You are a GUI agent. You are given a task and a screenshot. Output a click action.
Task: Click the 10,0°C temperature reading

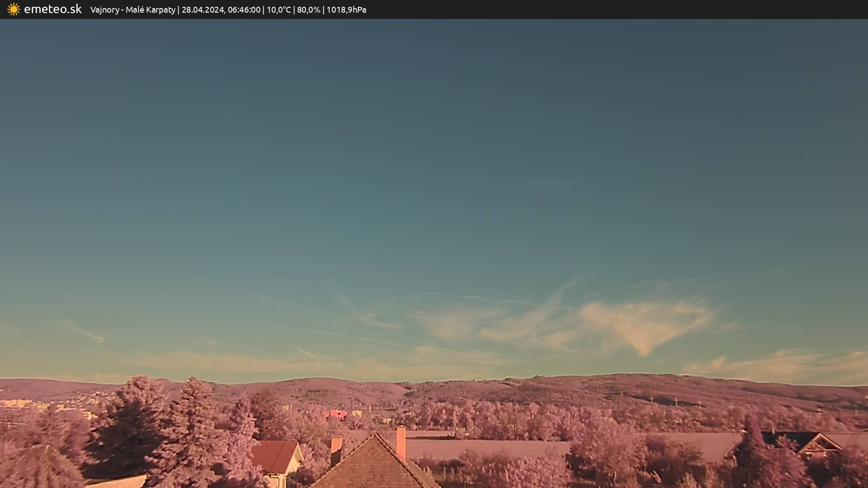tap(279, 10)
